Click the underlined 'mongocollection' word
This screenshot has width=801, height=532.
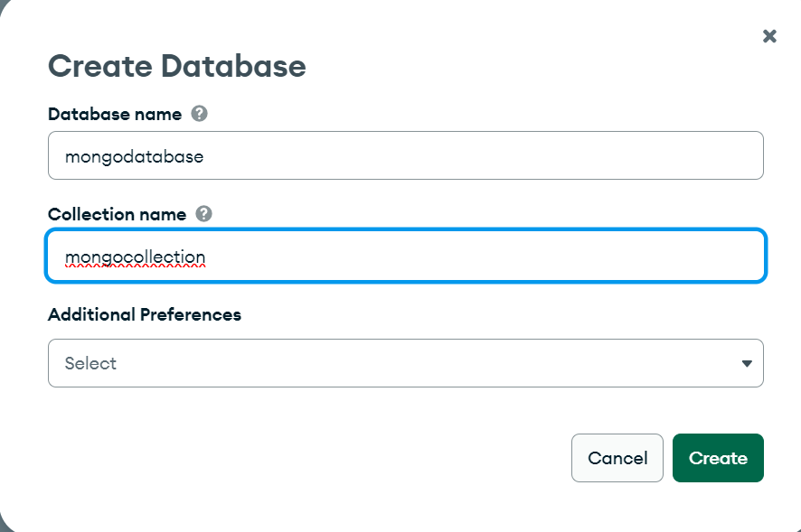(x=136, y=257)
